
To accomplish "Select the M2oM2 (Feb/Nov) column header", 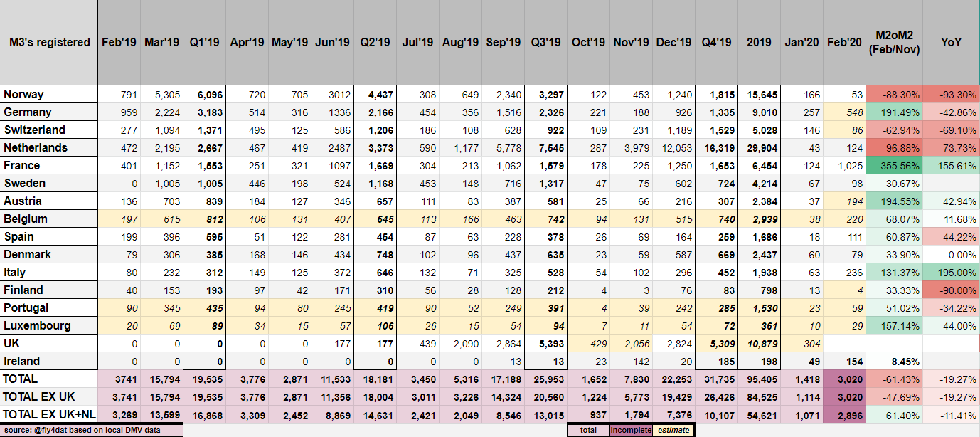I will click(895, 42).
